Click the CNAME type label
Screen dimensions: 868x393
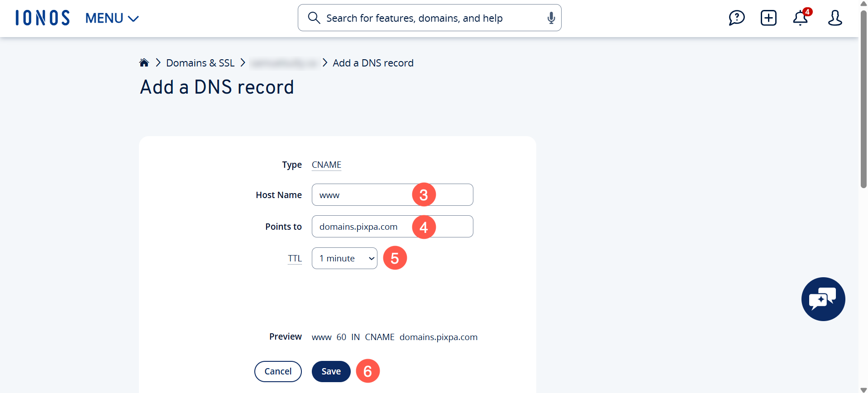pyautogui.click(x=326, y=165)
